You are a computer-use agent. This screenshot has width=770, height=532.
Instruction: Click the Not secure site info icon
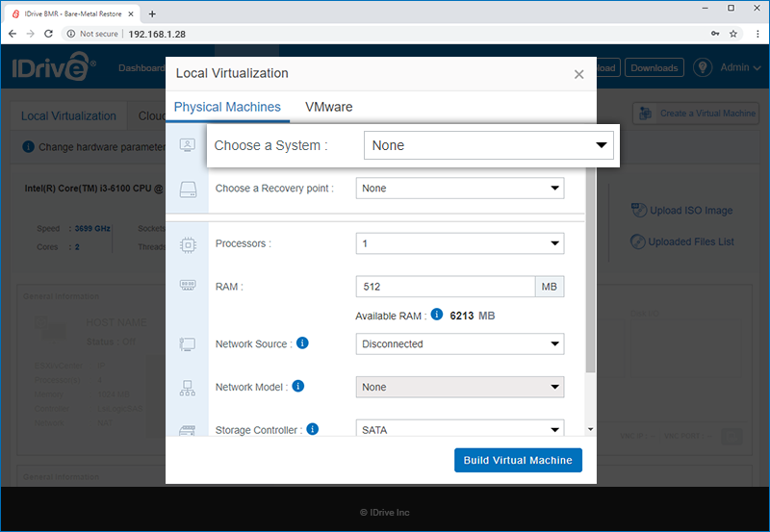click(71, 34)
